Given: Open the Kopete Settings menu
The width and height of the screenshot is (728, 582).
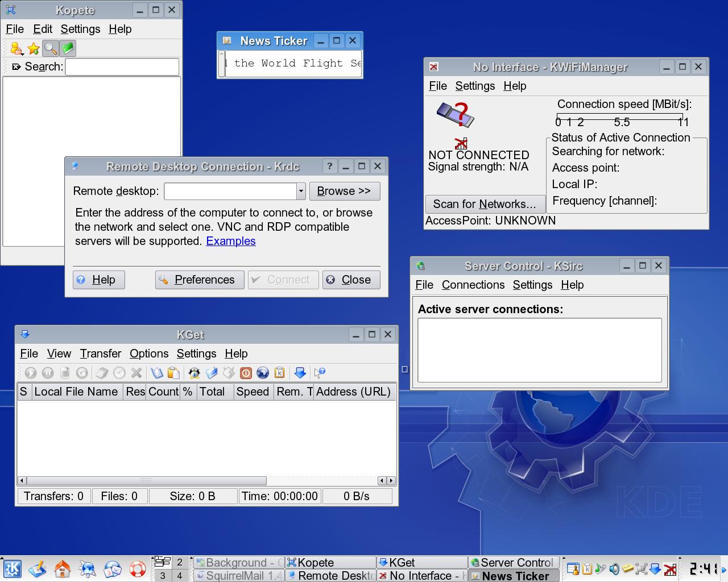Looking at the screenshot, I should click(80, 29).
